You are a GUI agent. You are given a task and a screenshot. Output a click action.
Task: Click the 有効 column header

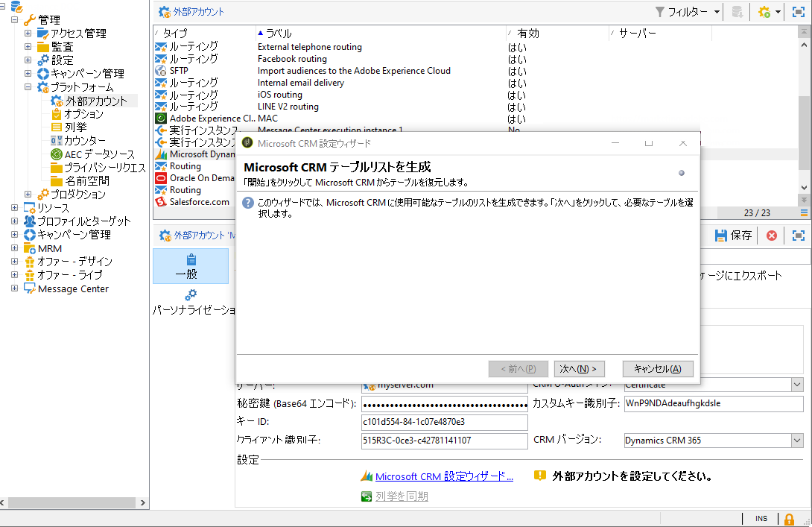pos(527,33)
